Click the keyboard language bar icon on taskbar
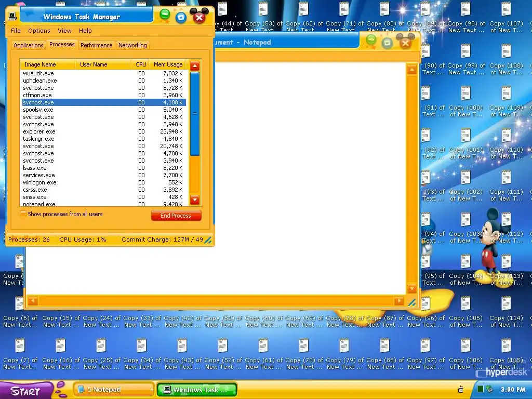The height and width of the screenshot is (399, 532). tap(461, 389)
